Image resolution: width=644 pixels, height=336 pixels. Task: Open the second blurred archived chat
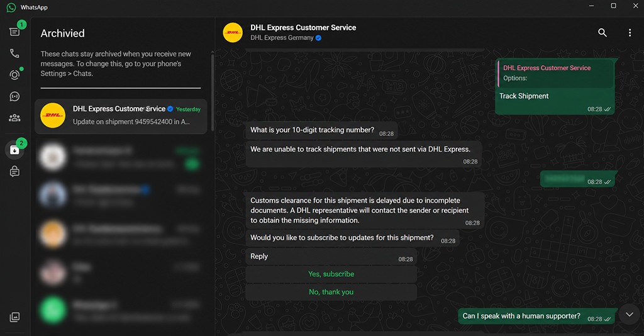121,194
